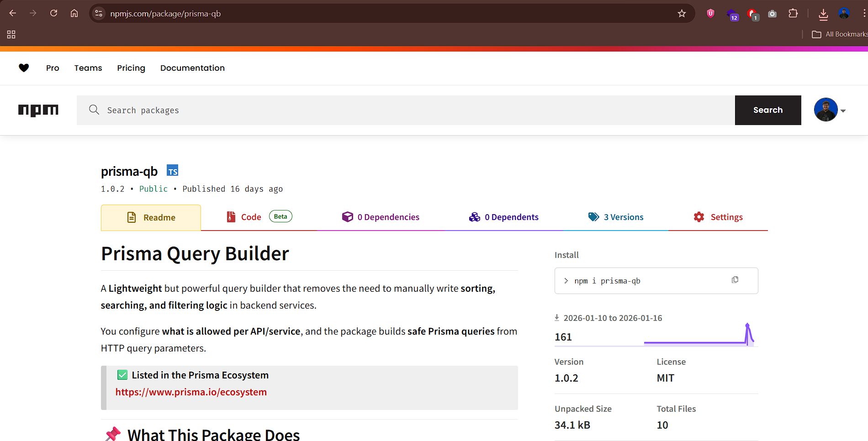Reload the current page
Screen dimensions: 868x441
(53, 13)
